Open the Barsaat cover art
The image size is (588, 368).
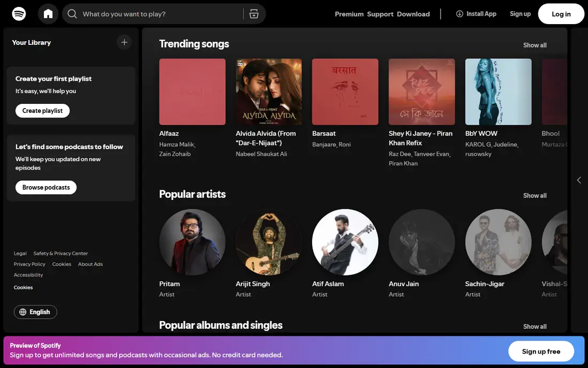(345, 91)
